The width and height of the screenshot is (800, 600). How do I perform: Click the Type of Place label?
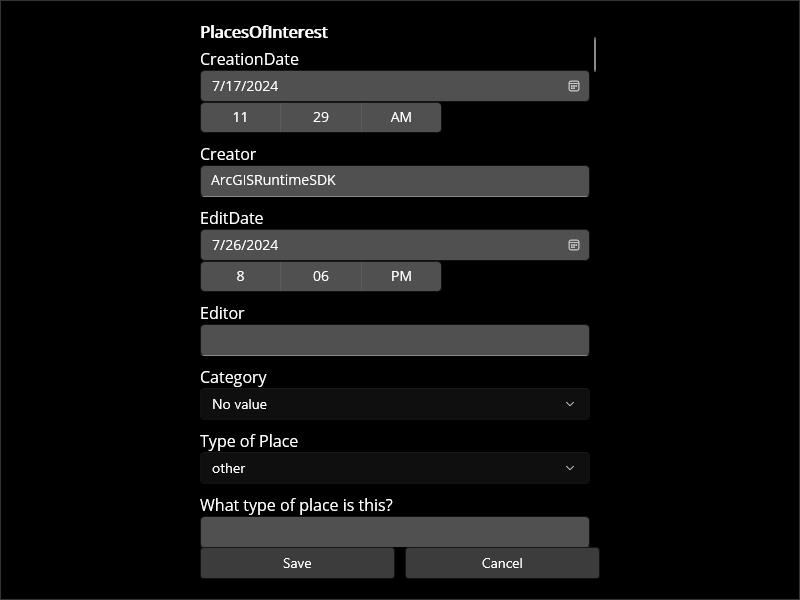(x=249, y=441)
